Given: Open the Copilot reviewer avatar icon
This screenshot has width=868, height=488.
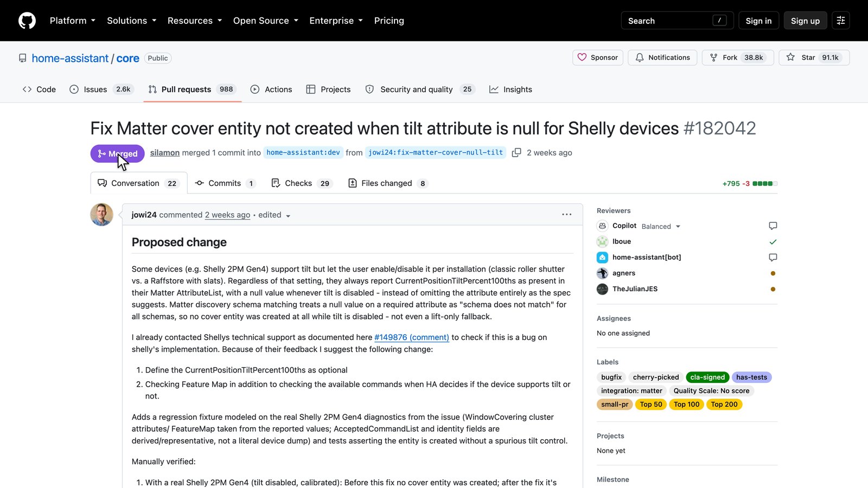Looking at the screenshot, I should [602, 226].
